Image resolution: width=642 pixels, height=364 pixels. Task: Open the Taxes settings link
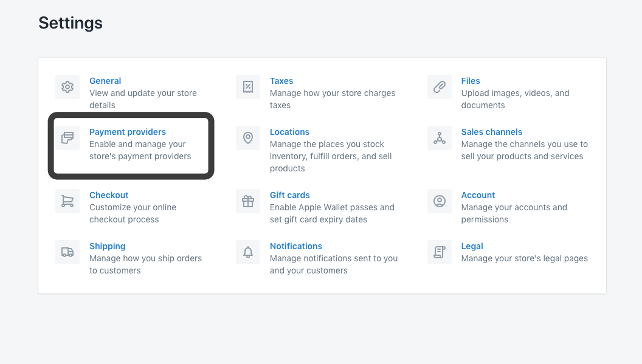tap(281, 81)
